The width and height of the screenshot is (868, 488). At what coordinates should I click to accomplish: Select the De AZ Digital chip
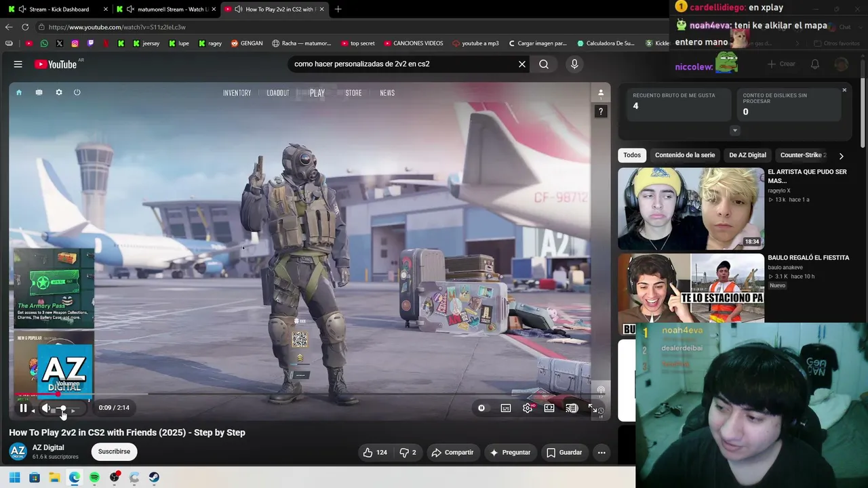[747, 155]
